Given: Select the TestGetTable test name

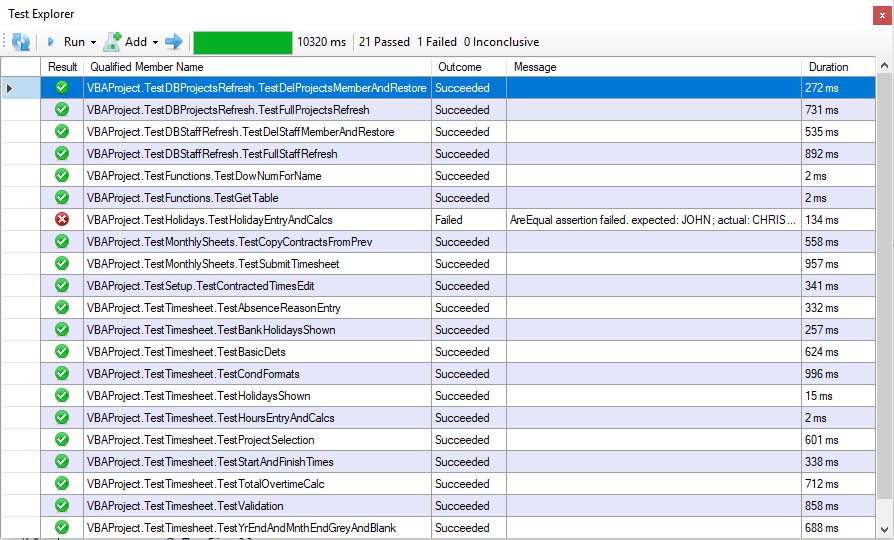Looking at the screenshot, I should [x=182, y=198].
